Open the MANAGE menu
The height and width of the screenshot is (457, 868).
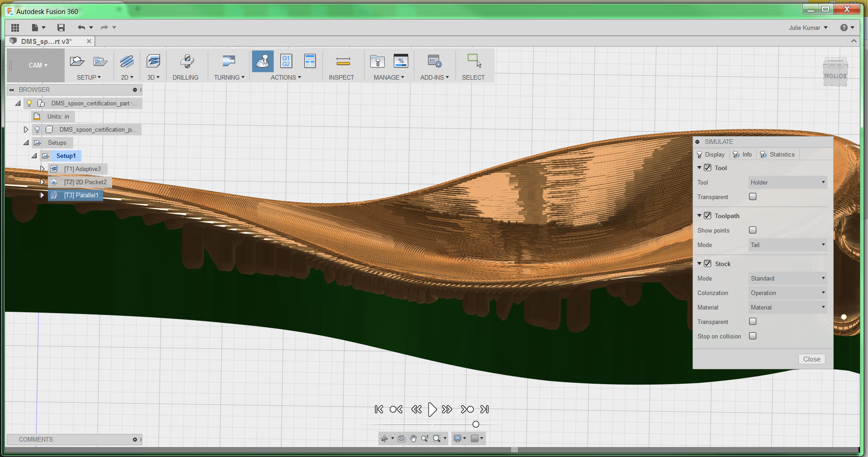389,77
